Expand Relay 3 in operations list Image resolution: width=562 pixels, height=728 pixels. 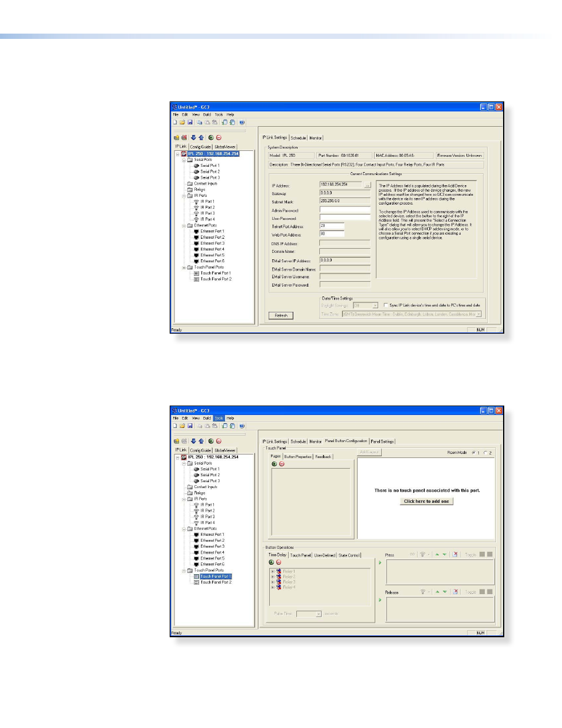click(x=272, y=582)
